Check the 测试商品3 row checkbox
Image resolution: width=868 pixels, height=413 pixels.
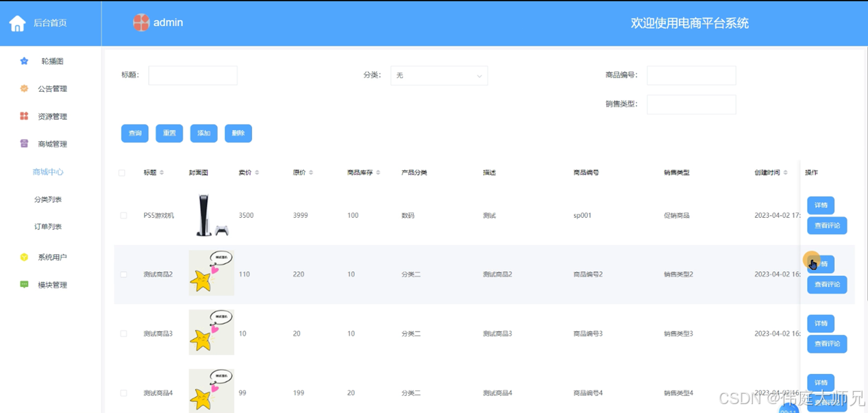click(x=123, y=334)
